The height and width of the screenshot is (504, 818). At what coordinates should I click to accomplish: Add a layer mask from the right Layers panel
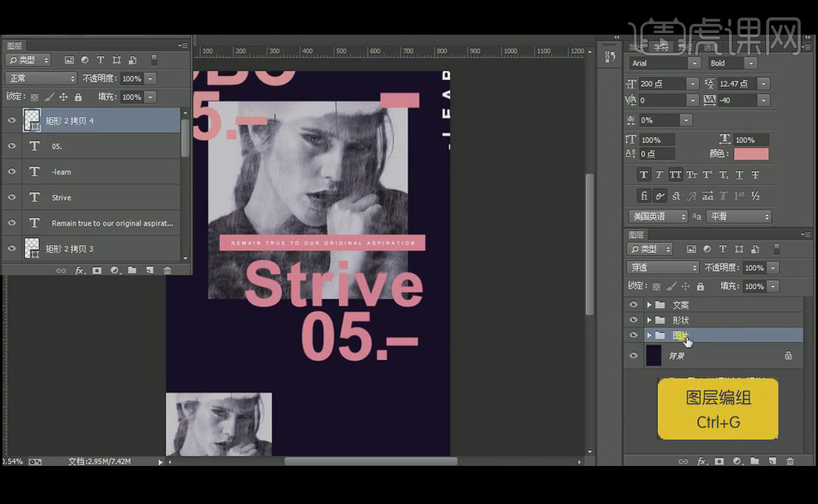[719, 461]
